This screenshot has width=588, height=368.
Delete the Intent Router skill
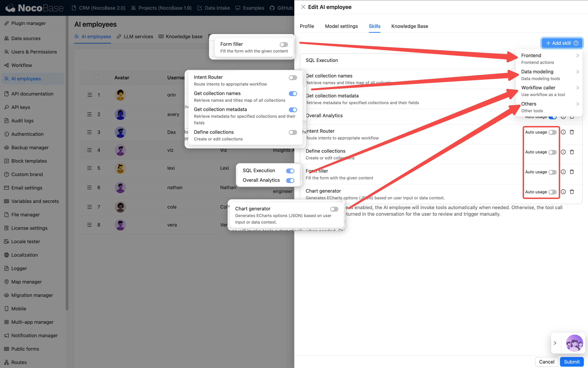point(572,132)
